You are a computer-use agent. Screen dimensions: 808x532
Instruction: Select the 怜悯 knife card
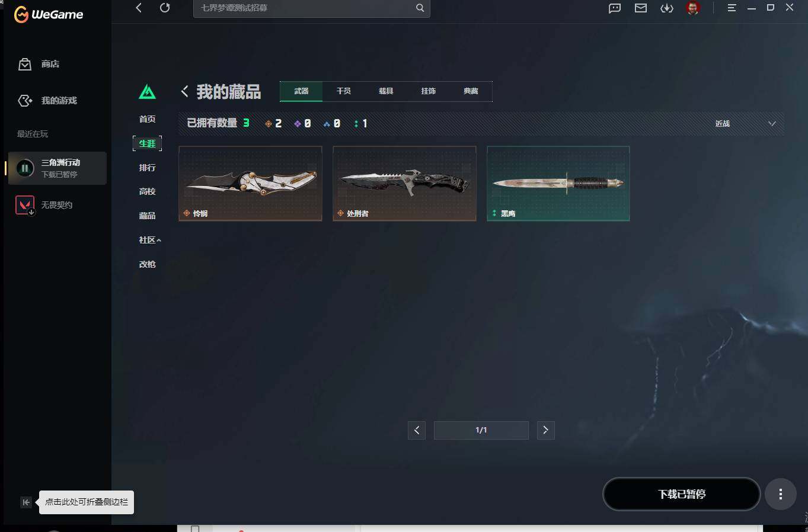coord(250,184)
